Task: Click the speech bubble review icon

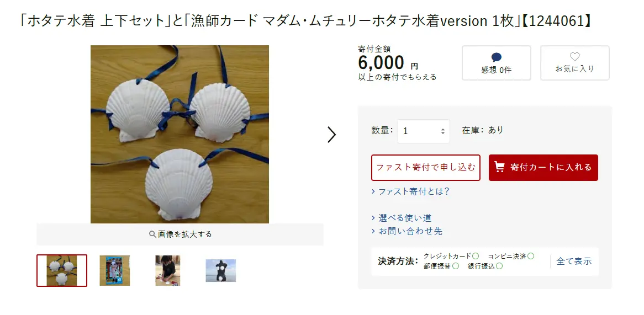Action: 496,57
